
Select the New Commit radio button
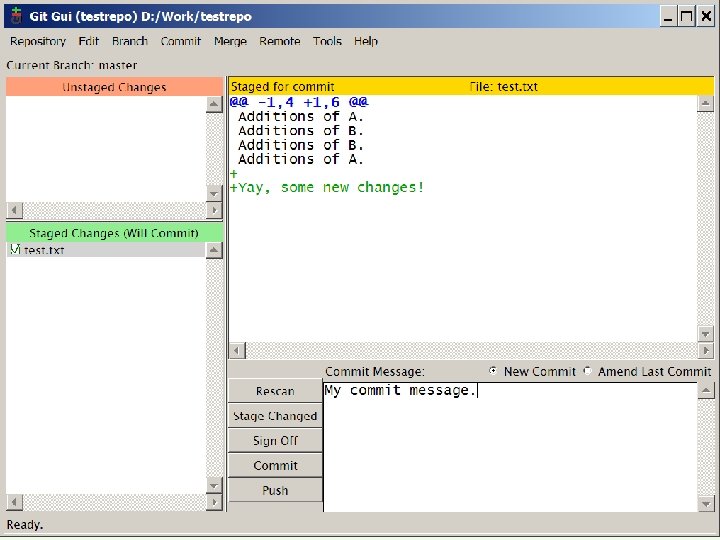point(493,371)
